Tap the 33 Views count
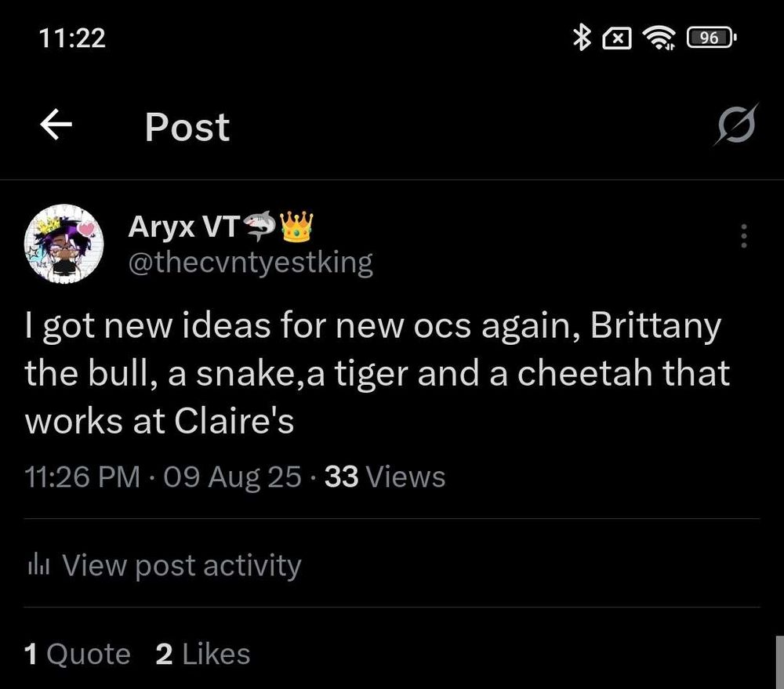Viewport: 784px width, 689px height. tap(384, 477)
